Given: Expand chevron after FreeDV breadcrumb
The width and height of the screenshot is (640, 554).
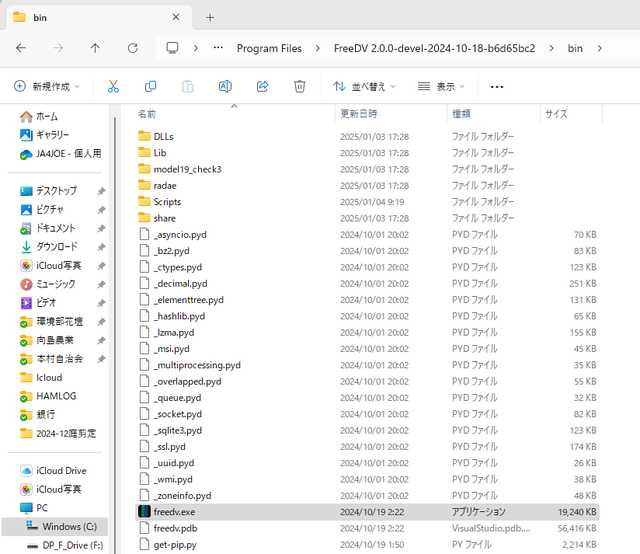Looking at the screenshot, I should point(551,48).
